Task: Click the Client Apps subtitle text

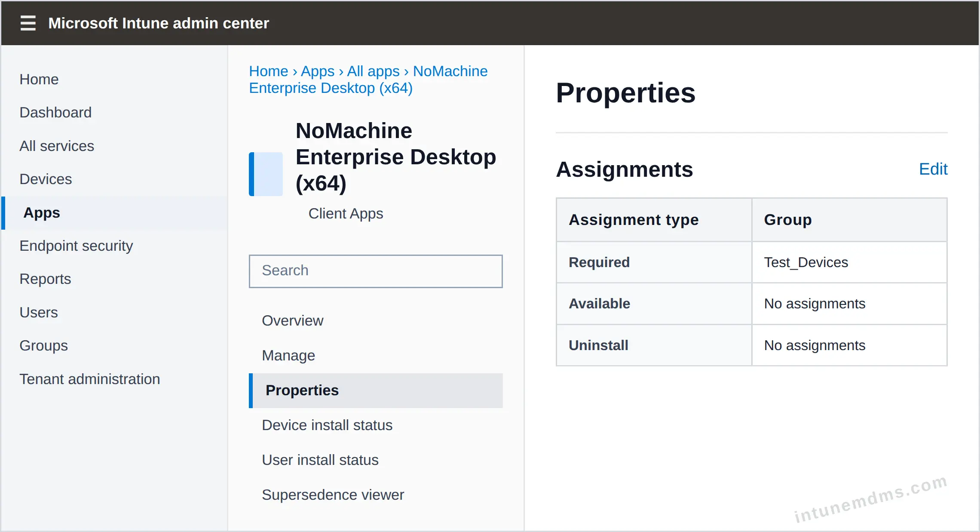Action: [346, 213]
